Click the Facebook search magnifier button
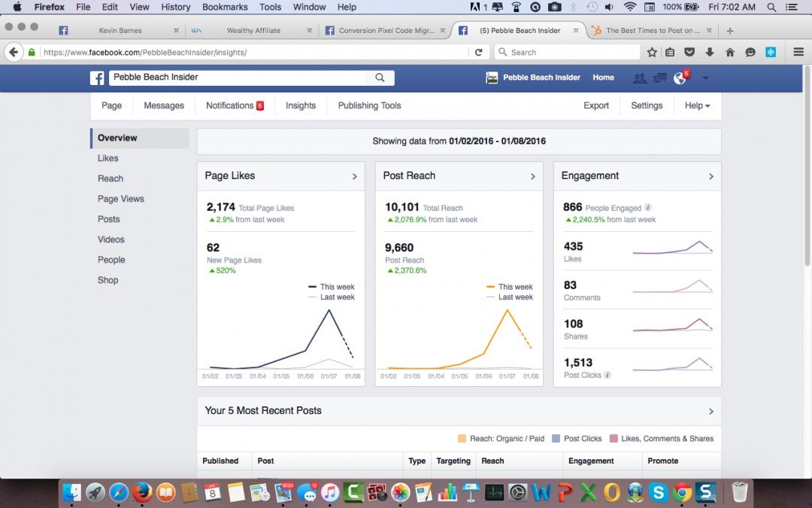Viewport: 812px width, 508px height. (380, 78)
